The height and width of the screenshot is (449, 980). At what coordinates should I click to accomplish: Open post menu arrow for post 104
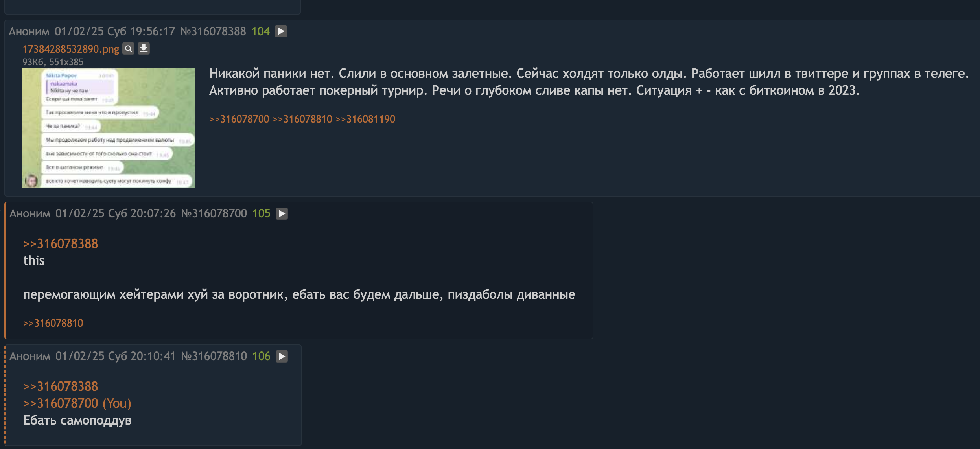pos(281,31)
